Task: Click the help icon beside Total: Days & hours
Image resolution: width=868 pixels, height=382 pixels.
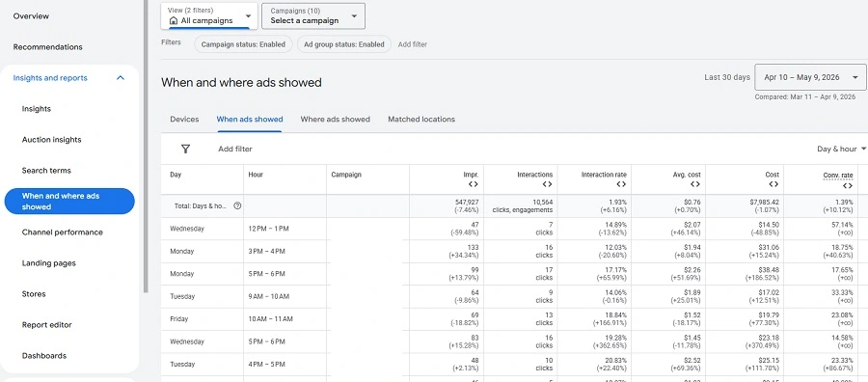Action: (x=237, y=205)
